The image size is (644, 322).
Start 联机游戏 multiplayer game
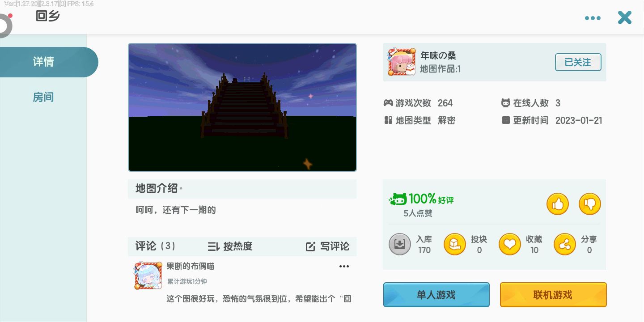(x=553, y=295)
